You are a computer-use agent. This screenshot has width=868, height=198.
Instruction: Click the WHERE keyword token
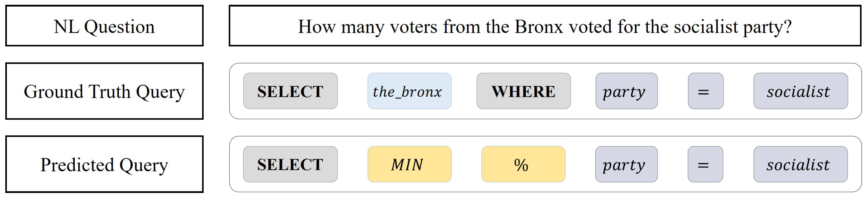click(523, 91)
